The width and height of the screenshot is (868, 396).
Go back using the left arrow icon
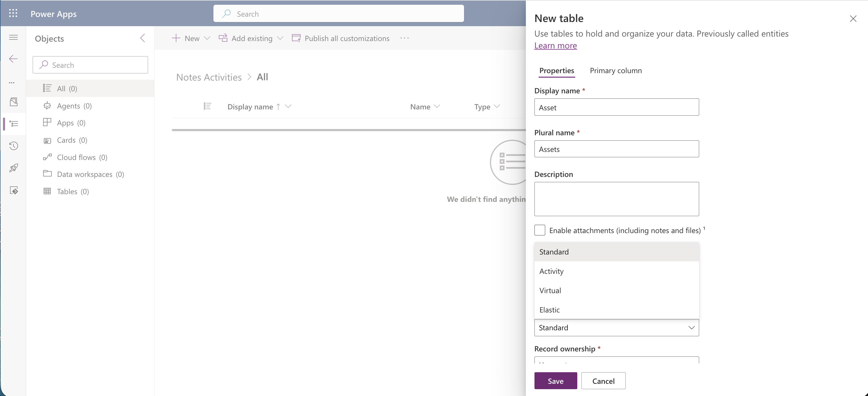(x=13, y=59)
